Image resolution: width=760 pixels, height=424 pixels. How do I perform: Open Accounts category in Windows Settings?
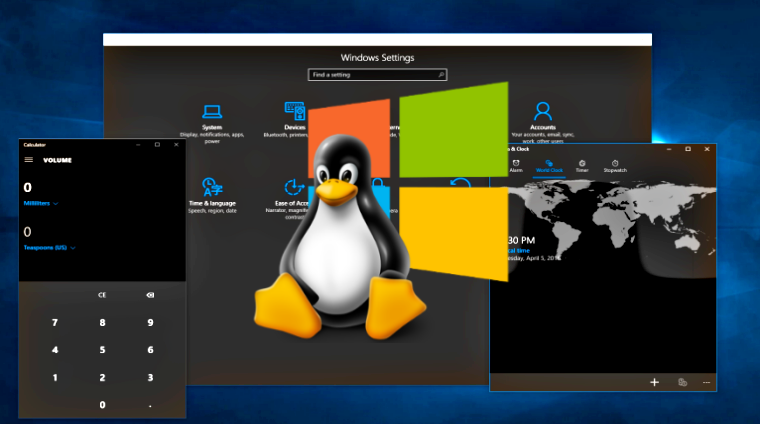pyautogui.click(x=542, y=122)
